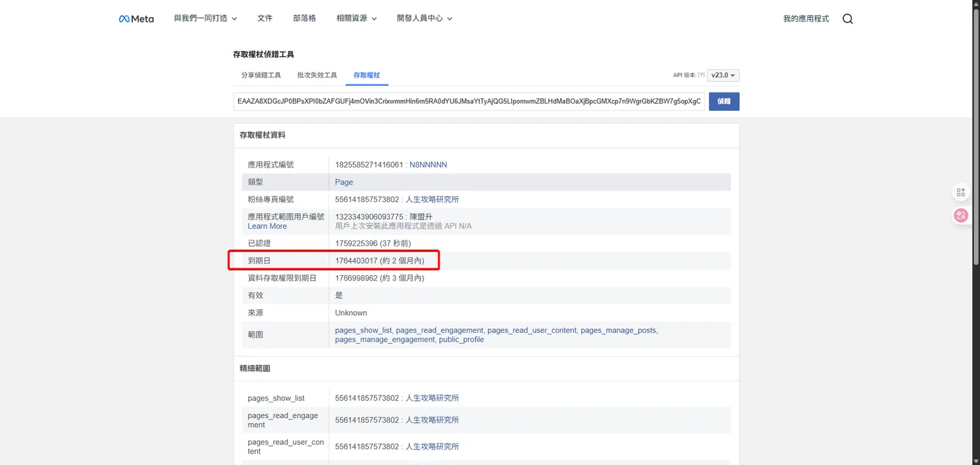Open the N8NNNNN app link
This screenshot has height=465, width=980.
pos(428,165)
